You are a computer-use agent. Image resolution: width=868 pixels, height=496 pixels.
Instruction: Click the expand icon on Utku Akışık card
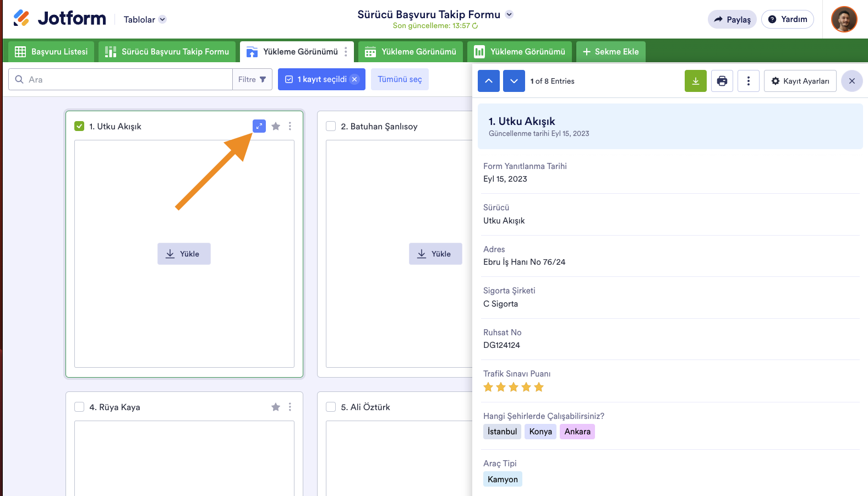coord(259,126)
